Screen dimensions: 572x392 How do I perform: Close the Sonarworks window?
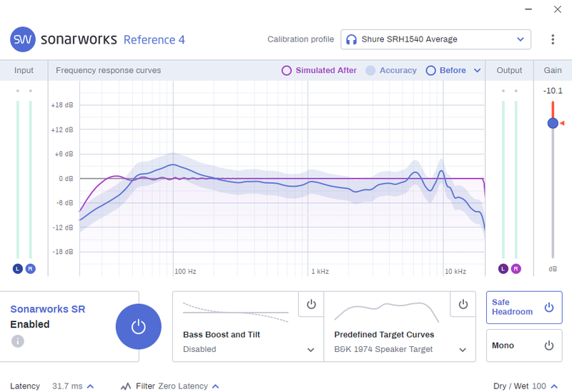click(x=558, y=9)
